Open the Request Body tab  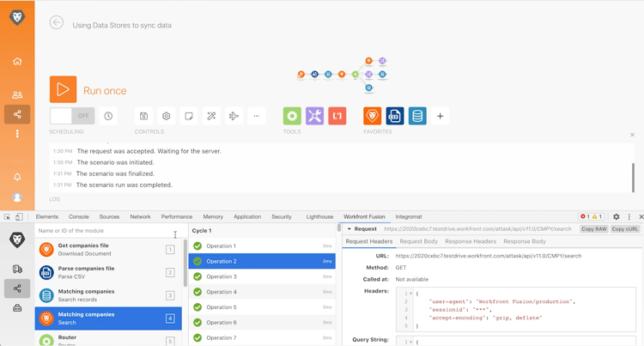click(x=418, y=241)
